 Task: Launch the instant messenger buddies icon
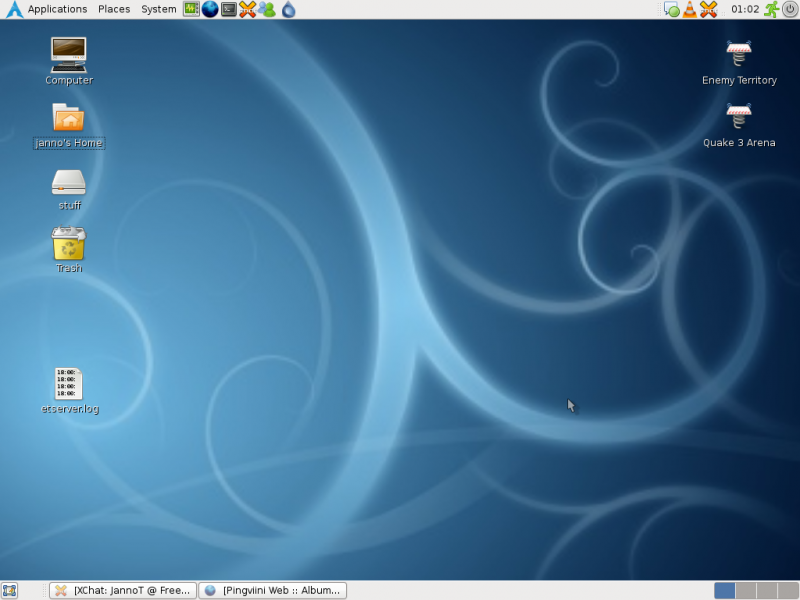[x=267, y=9]
